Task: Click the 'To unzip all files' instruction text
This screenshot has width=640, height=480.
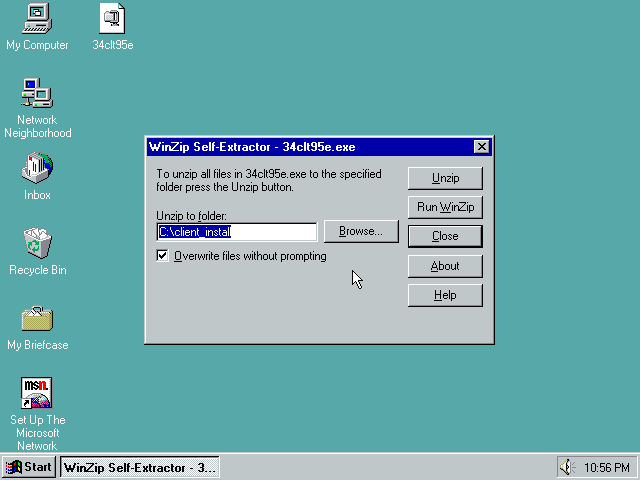Action: point(269,180)
